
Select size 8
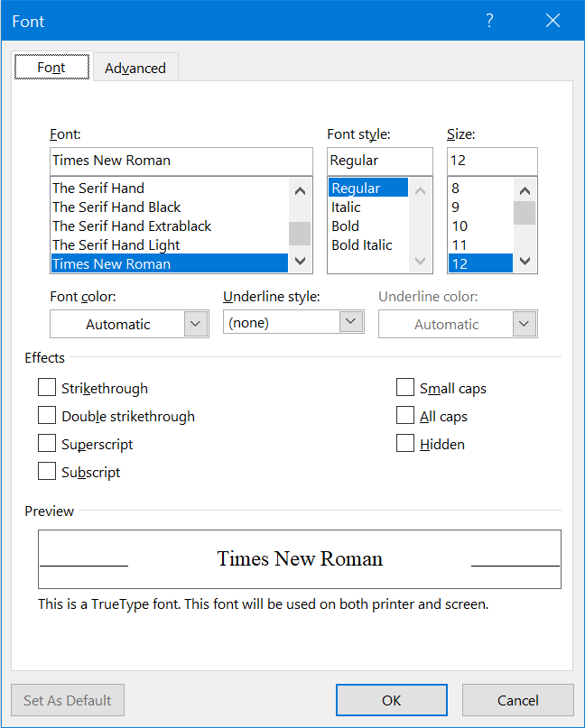coord(480,188)
